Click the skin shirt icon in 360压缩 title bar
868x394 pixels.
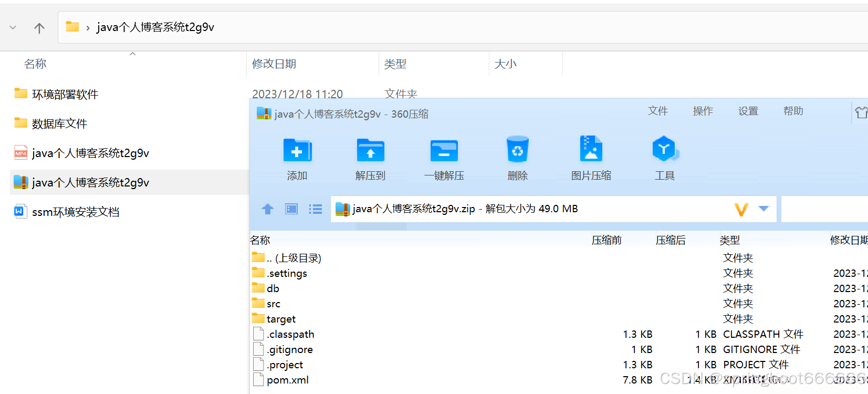tap(861, 112)
